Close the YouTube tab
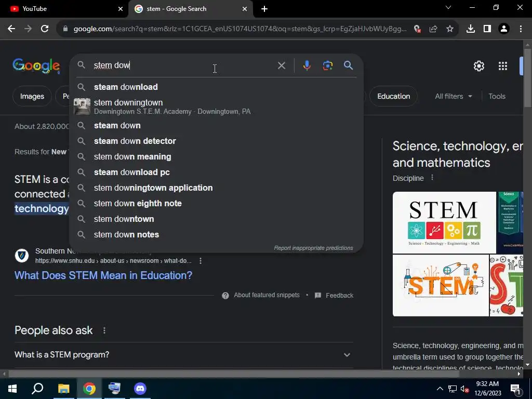Screen dimensions: 532x399 [121, 9]
